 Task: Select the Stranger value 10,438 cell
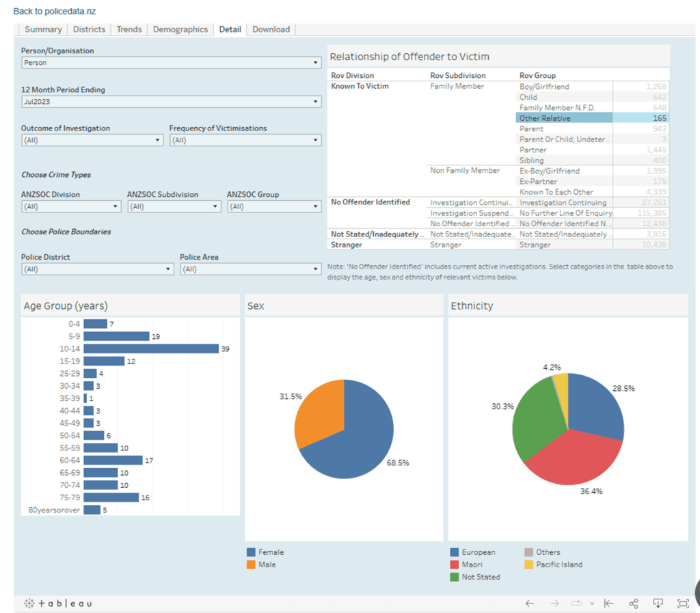point(641,245)
